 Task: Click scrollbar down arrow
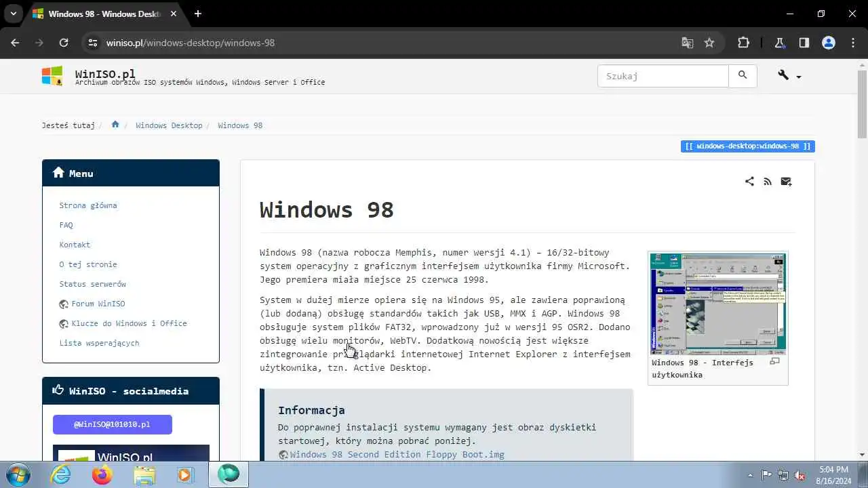click(x=862, y=455)
